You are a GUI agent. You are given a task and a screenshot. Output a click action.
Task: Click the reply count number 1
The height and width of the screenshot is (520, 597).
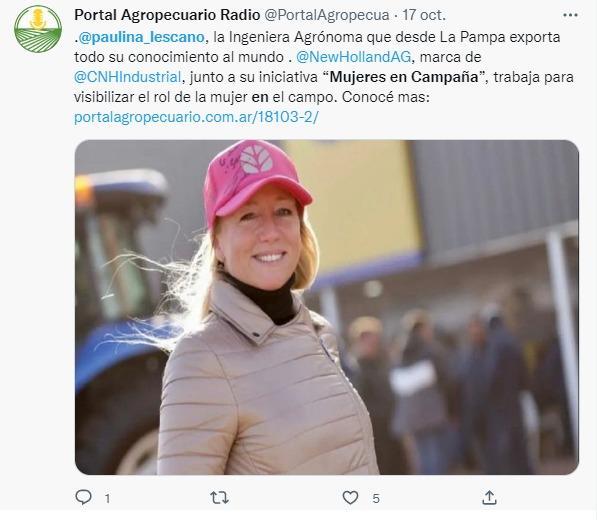pos(107,498)
